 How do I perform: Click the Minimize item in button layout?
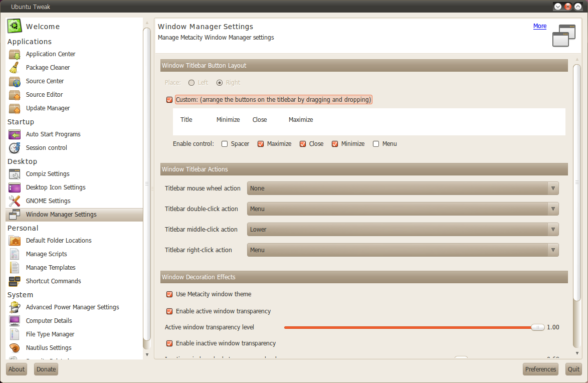click(x=228, y=120)
